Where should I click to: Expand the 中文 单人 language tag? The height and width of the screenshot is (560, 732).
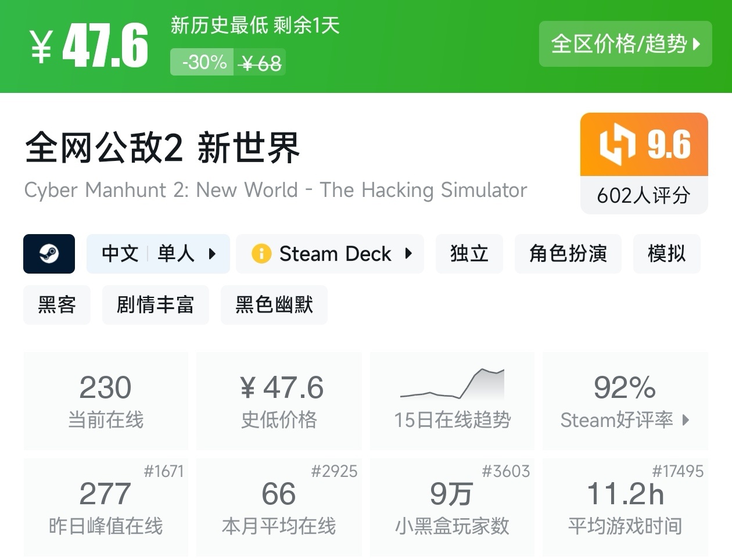(x=158, y=254)
